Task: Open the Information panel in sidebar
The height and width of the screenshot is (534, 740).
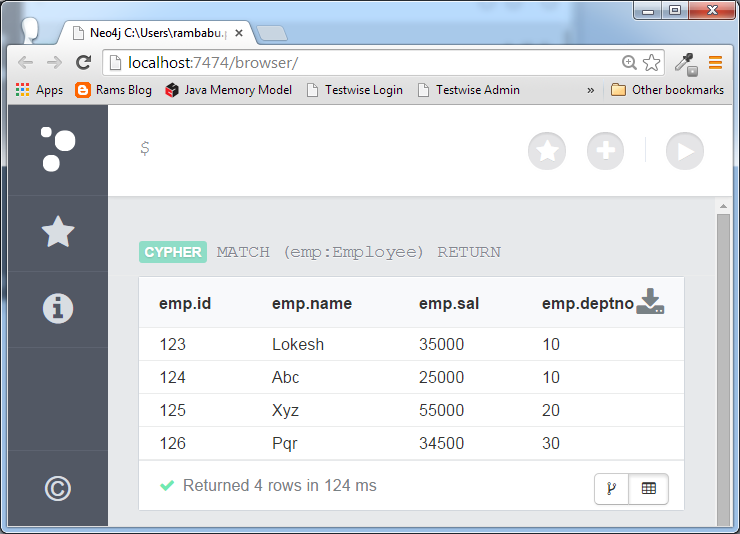Action: pos(58,309)
